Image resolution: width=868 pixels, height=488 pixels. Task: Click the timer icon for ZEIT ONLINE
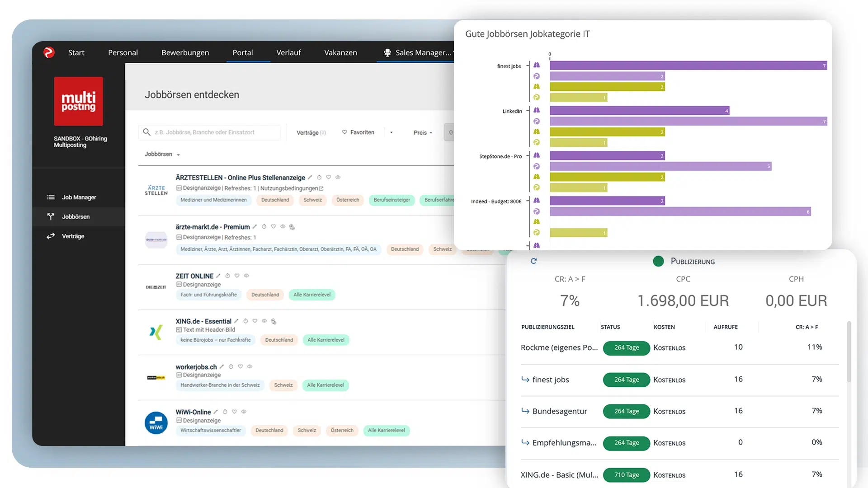pyautogui.click(x=228, y=276)
